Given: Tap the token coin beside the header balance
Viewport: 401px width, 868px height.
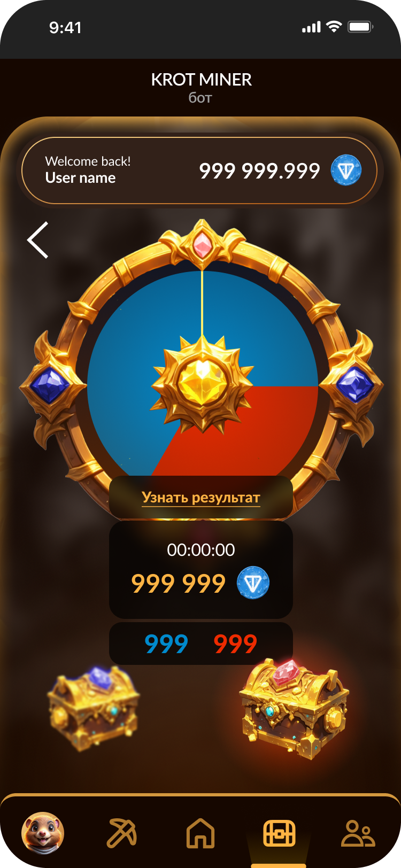Looking at the screenshot, I should point(346,170).
